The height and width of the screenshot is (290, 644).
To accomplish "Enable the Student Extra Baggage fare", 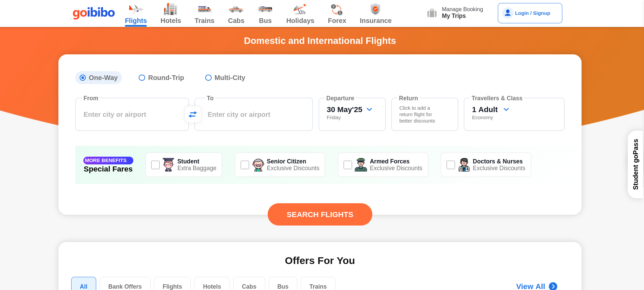I will tap(155, 165).
